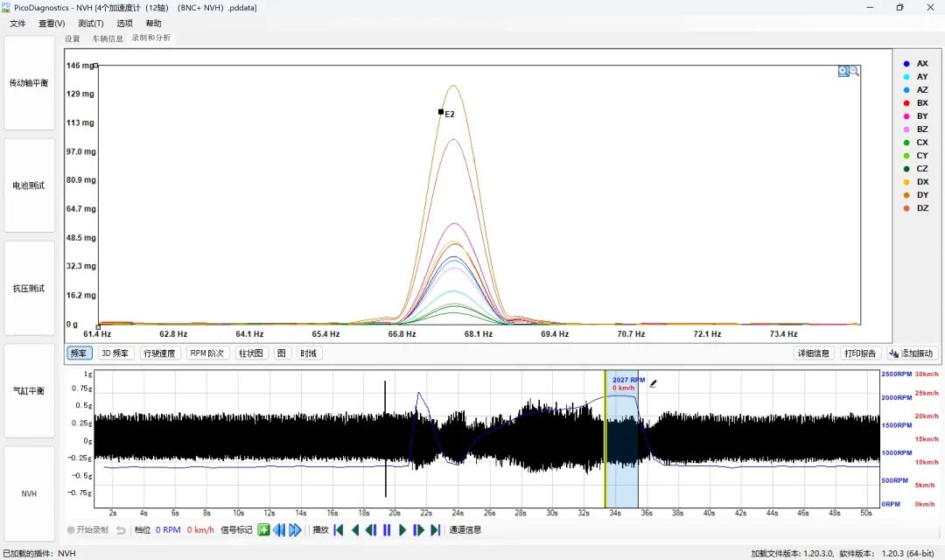Select the E2 marker on the peak

441,111
